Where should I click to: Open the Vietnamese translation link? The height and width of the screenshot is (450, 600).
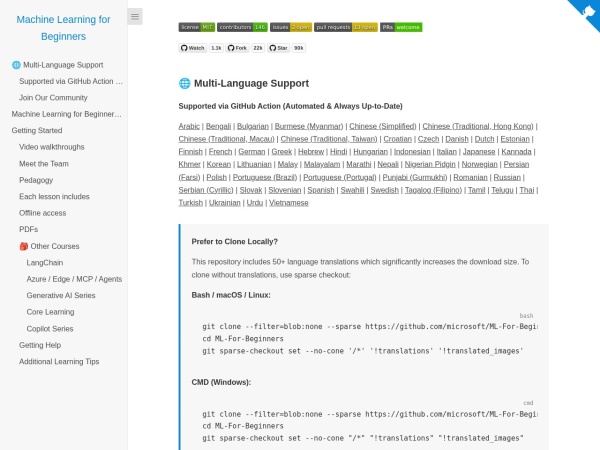click(x=289, y=203)
